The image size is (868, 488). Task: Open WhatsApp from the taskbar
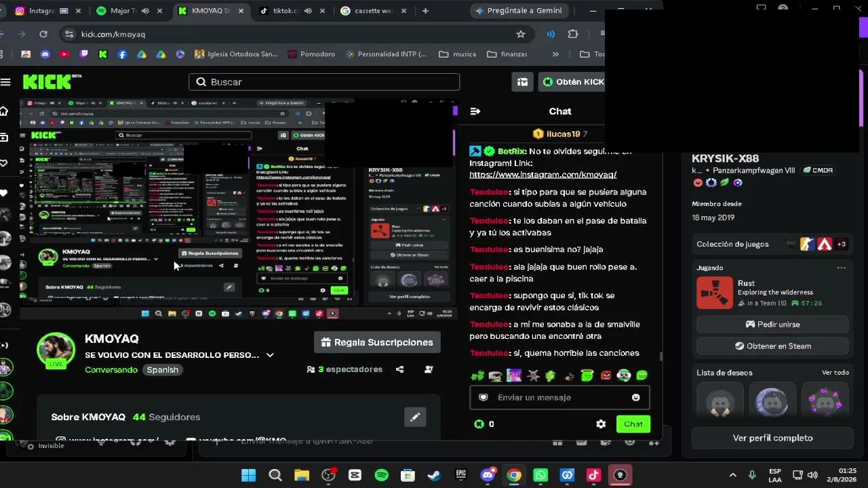click(540, 475)
